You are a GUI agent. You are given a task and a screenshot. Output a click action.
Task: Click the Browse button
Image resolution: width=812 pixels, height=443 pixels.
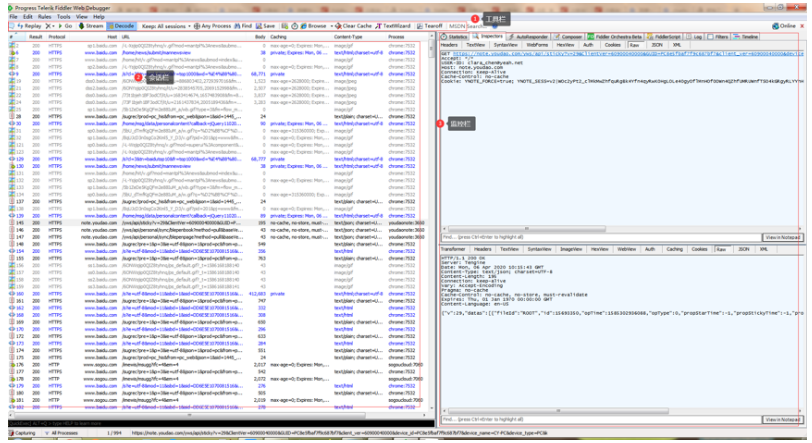[x=313, y=26]
